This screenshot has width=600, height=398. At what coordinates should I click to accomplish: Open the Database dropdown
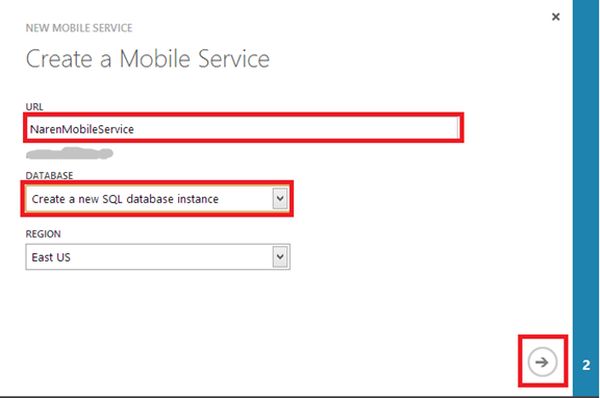(x=158, y=199)
